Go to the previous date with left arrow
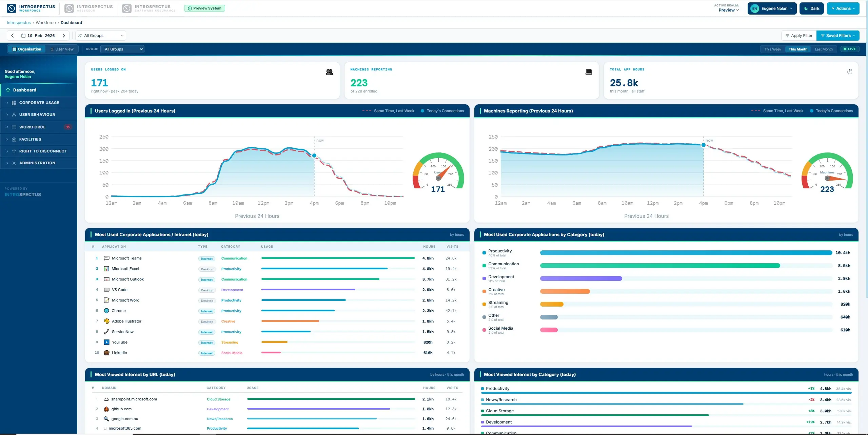 click(x=13, y=36)
